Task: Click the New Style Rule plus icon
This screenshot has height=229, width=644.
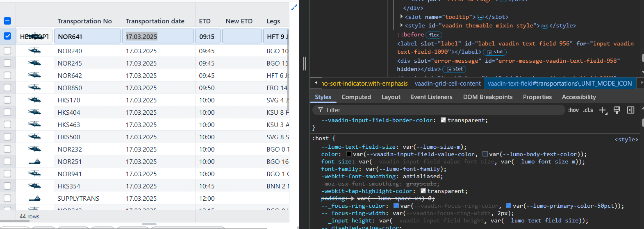Action: pyautogui.click(x=603, y=110)
